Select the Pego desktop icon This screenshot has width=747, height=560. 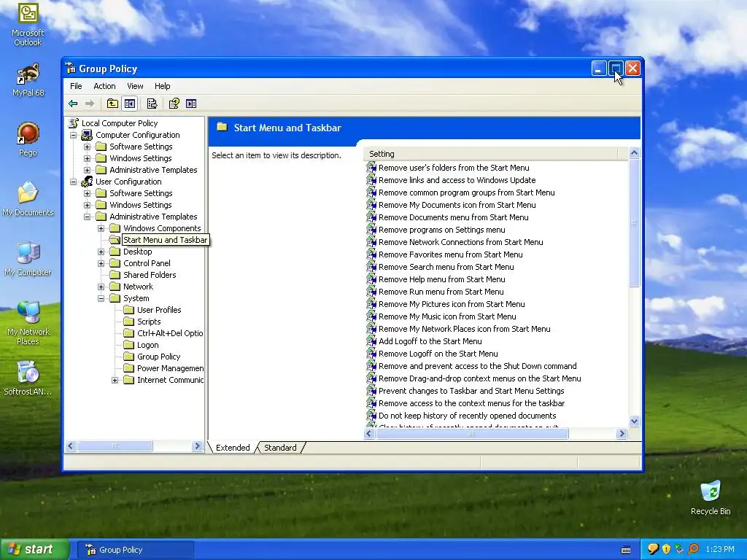click(x=28, y=139)
